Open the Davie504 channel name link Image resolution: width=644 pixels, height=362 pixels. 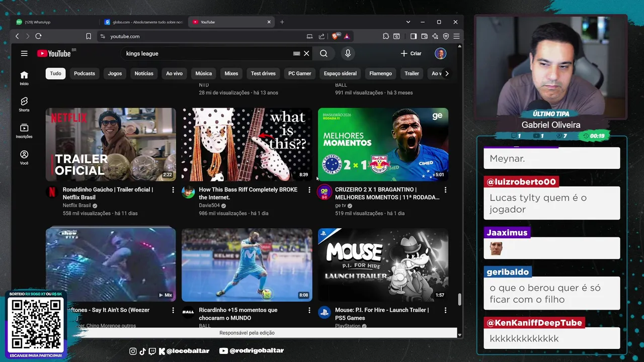tap(209, 206)
